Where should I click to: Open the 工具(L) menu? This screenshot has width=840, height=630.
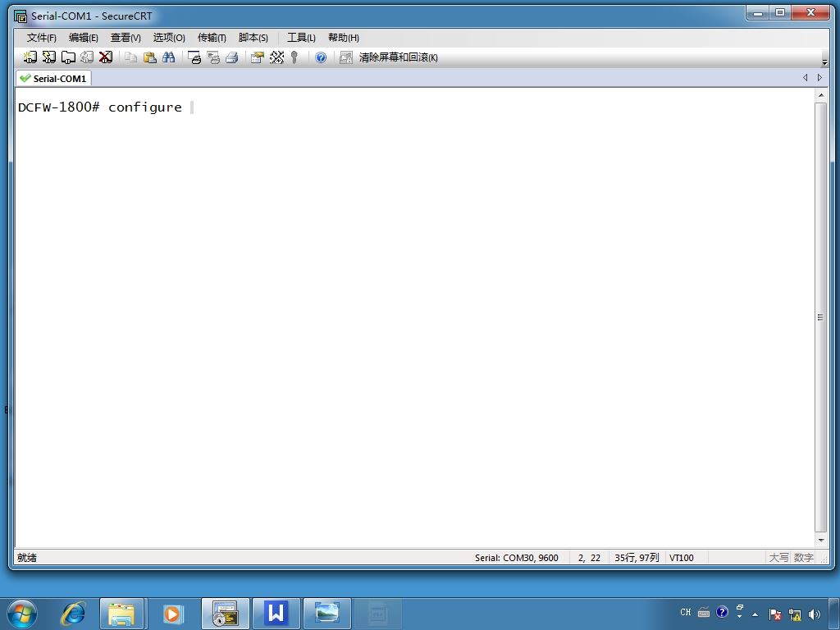301,38
